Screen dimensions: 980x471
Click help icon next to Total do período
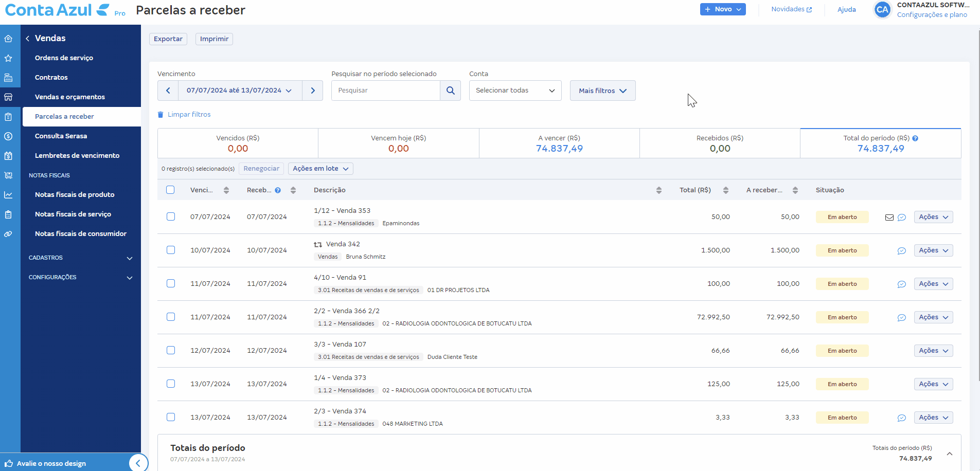point(915,138)
